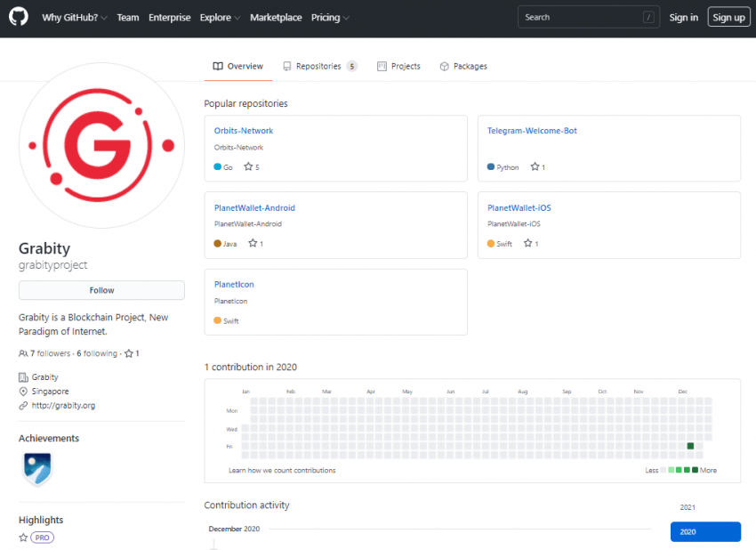Click the Achievements heading
The width and height of the screenshot is (756, 550).
click(x=49, y=438)
